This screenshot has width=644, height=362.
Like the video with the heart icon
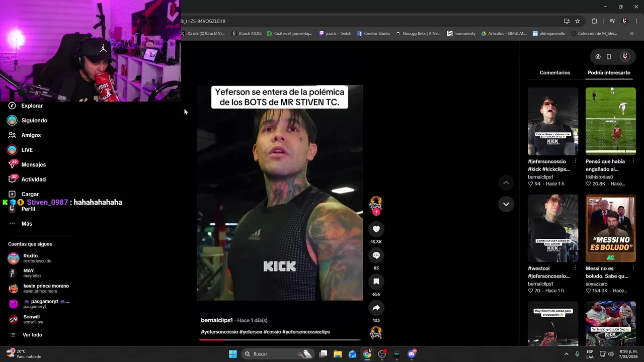click(376, 229)
